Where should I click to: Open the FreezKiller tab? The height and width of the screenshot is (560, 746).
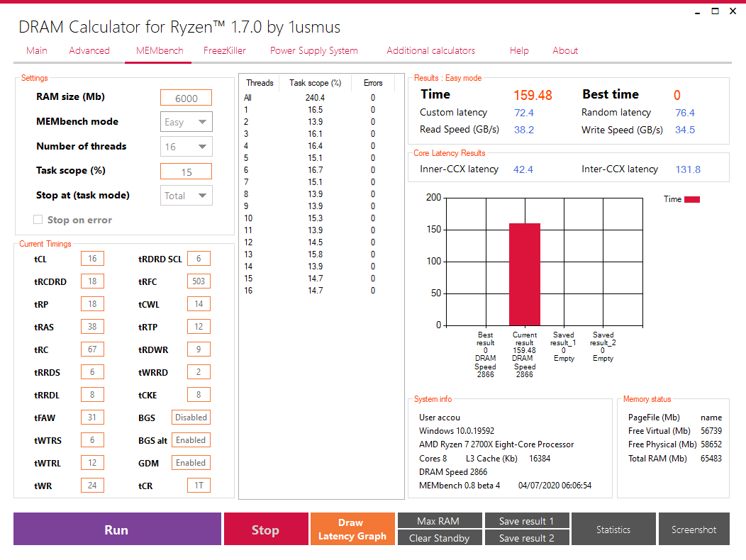[225, 50]
